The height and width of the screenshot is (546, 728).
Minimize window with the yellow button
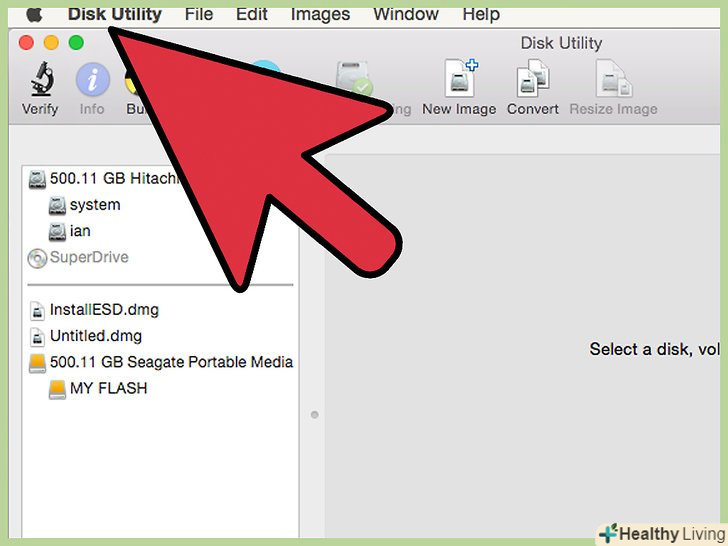pos(51,43)
